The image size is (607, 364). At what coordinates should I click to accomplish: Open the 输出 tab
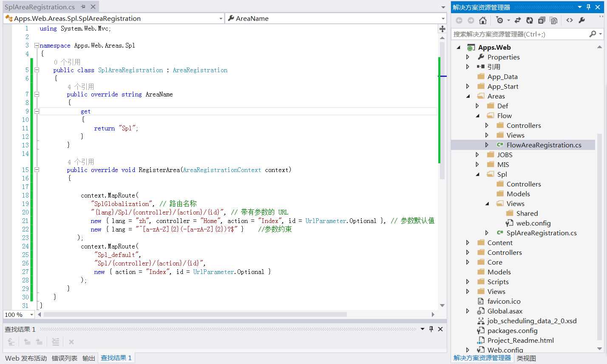89,358
